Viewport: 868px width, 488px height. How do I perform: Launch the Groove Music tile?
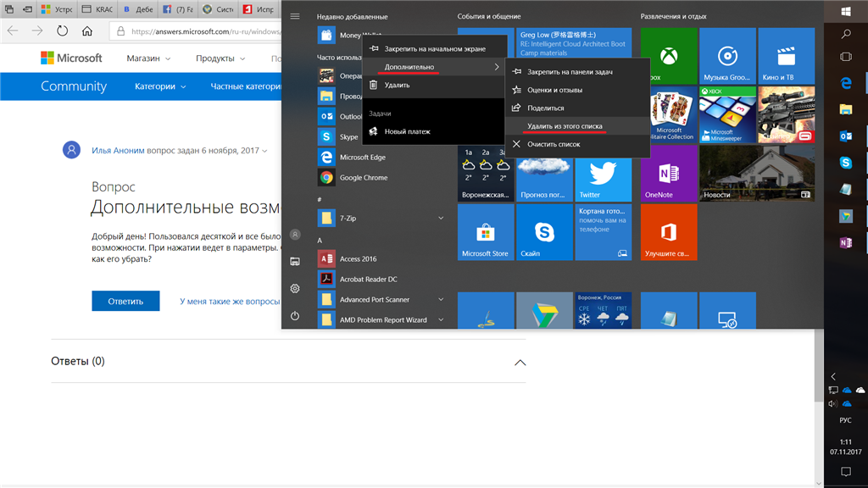(727, 56)
